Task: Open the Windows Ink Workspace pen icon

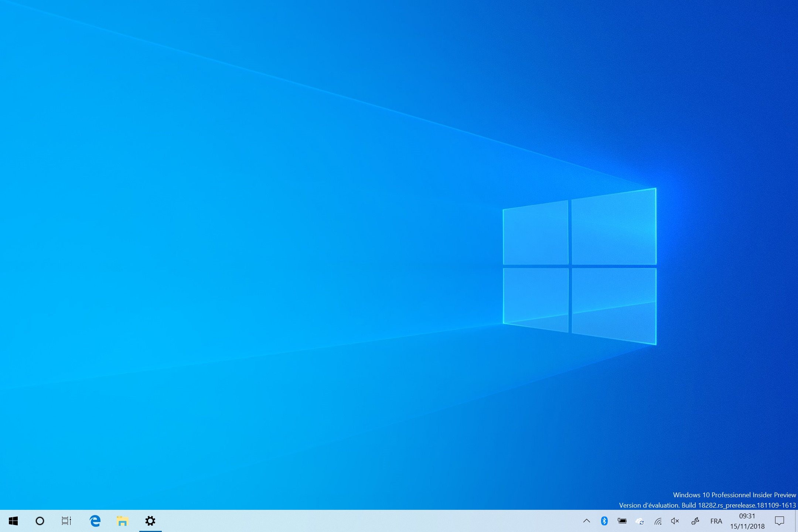Action: point(695,521)
